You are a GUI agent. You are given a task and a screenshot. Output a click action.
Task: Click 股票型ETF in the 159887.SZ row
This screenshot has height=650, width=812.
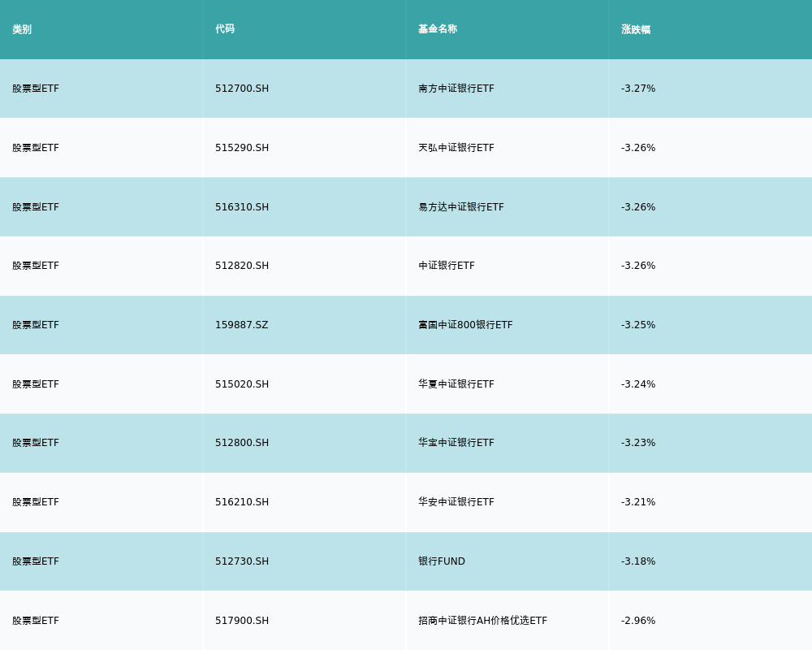pyautogui.click(x=36, y=325)
